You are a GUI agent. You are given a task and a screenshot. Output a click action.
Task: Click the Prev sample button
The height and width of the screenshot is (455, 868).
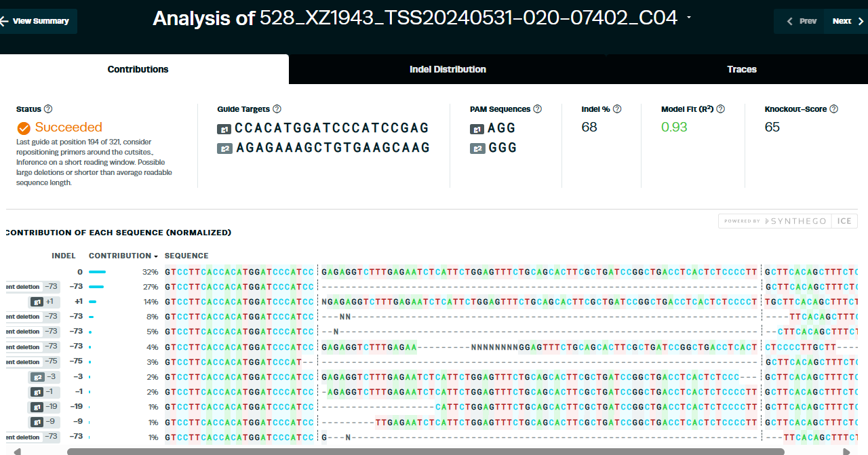(800, 21)
